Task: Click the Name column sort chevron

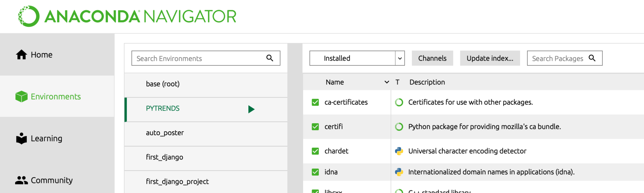Action: tap(386, 82)
